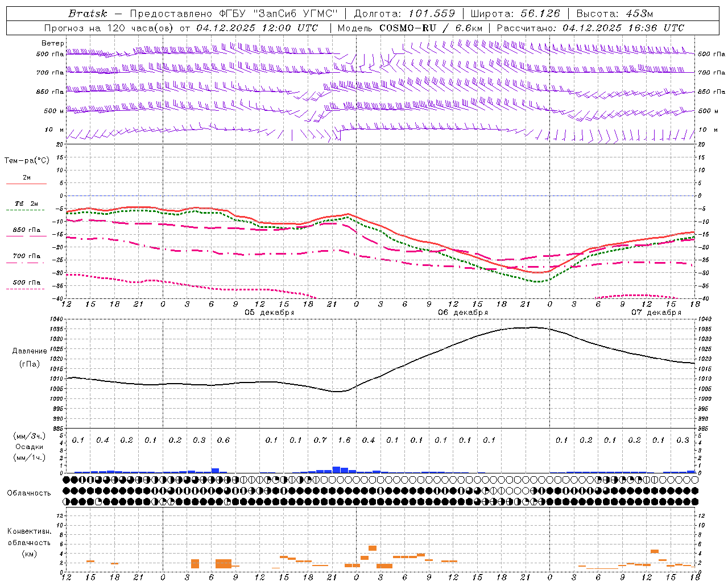Click the "0.6" three-hour precipitation value

(224, 440)
